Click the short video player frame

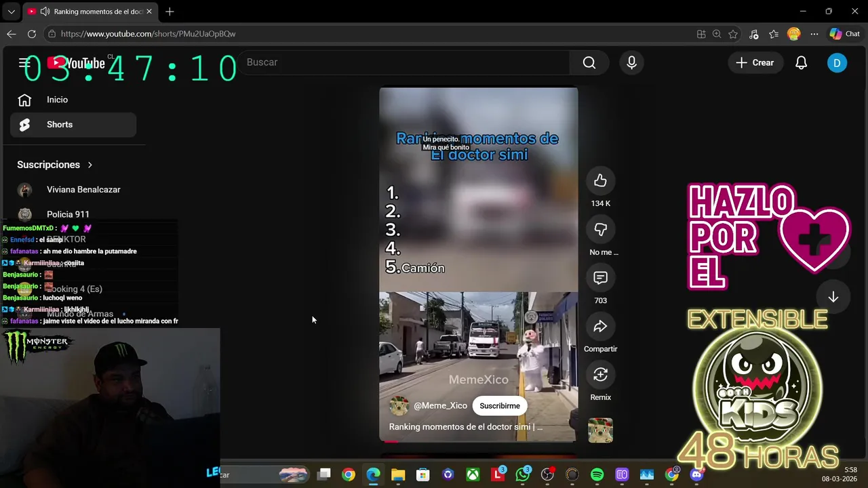pos(479,264)
